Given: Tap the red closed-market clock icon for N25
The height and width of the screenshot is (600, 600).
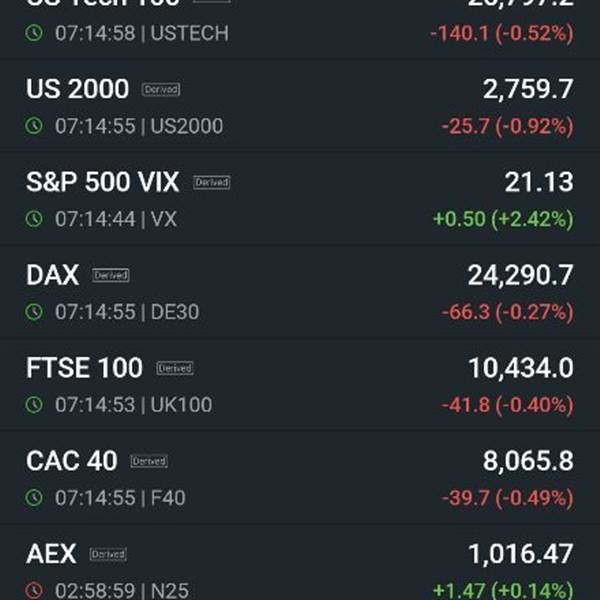Looking at the screenshot, I should (x=34, y=590).
